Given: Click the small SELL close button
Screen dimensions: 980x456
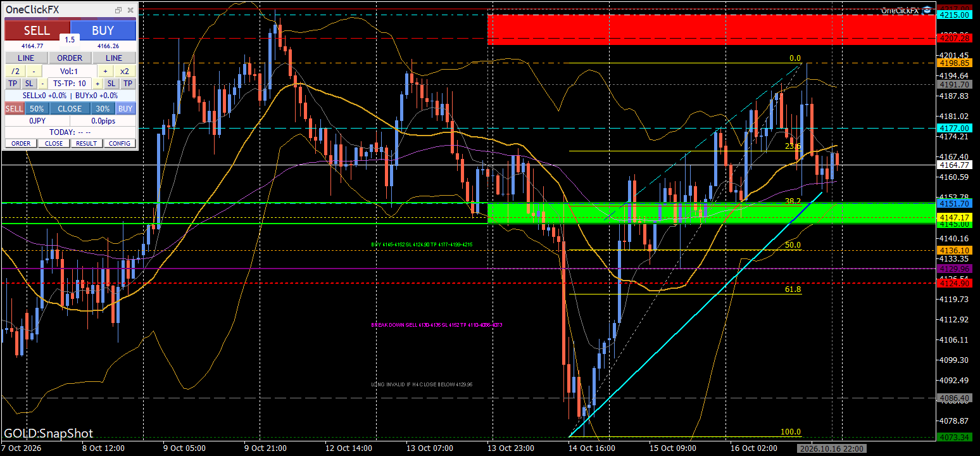Looking at the screenshot, I should pyautogui.click(x=15, y=108).
